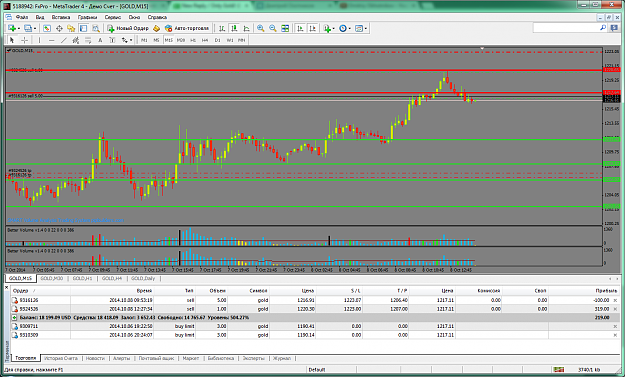The image size is (625, 377).
Task: Switch to GOLD,Daily chart tab
Action: click(x=143, y=278)
